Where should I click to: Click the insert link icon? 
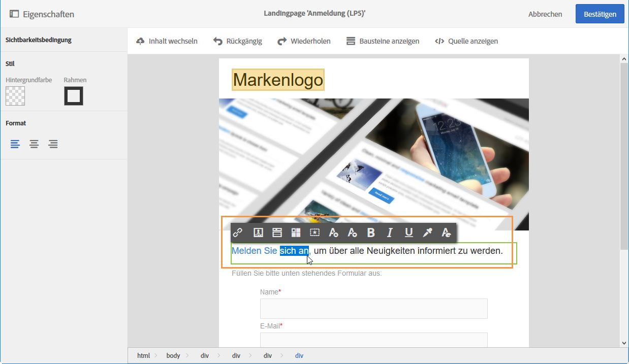[237, 233]
